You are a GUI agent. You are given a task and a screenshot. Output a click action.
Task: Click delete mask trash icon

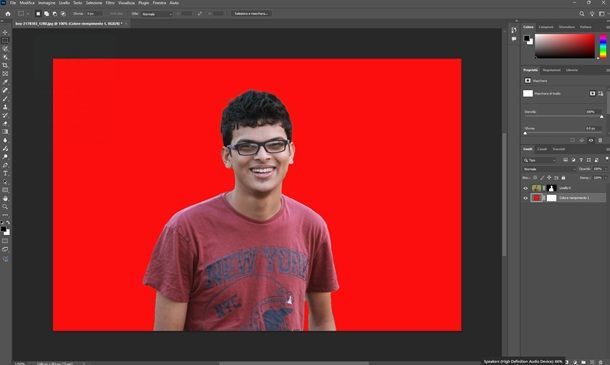(600, 140)
